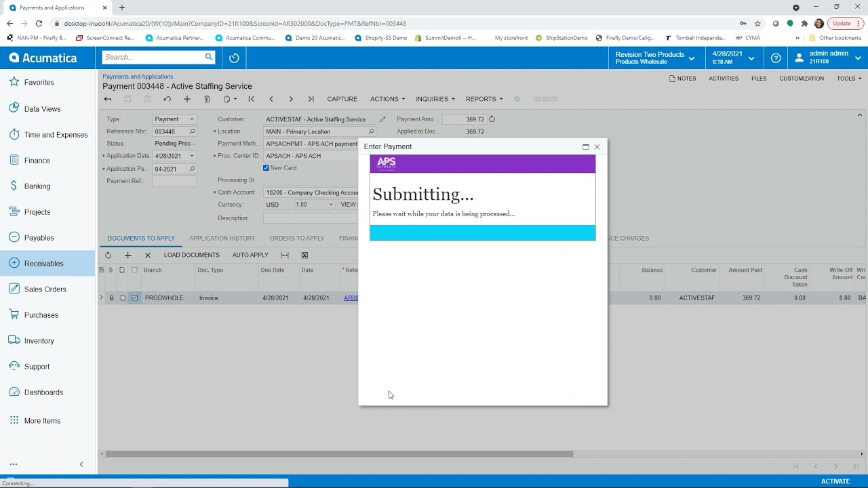Go to the last record

pos(311,99)
